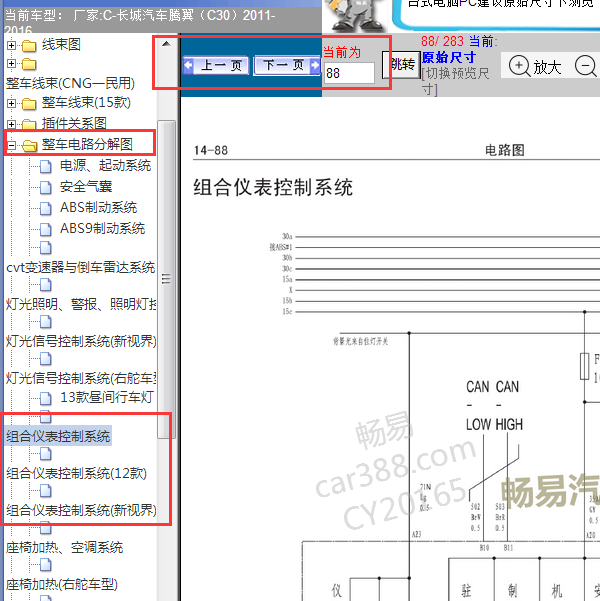Open 13款昼间行车灯 diagram
The height and width of the screenshot is (601, 600).
click(x=107, y=397)
